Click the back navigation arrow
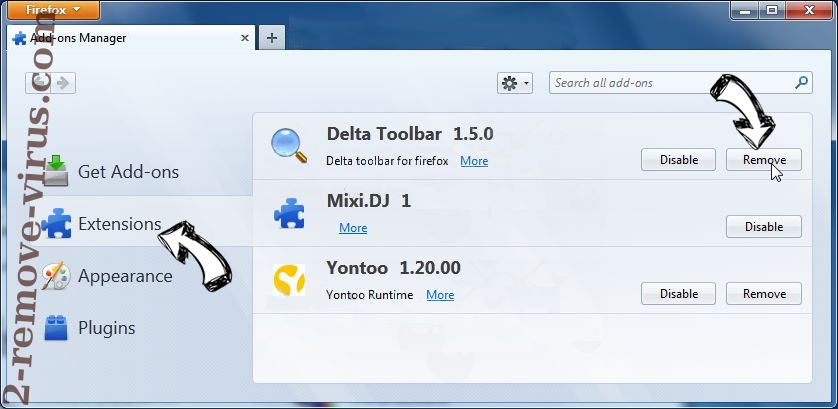Image resolution: width=838 pixels, height=409 pixels. (x=37, y=83)
